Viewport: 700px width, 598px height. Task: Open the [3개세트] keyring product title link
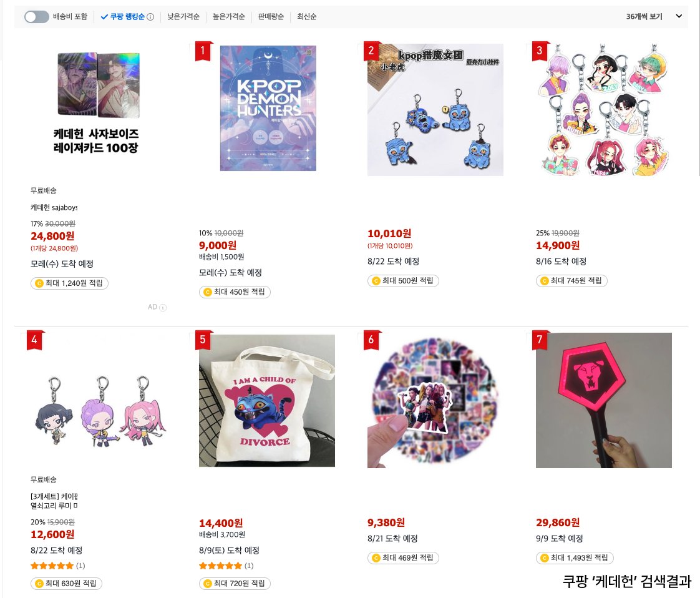pos(54,501)
